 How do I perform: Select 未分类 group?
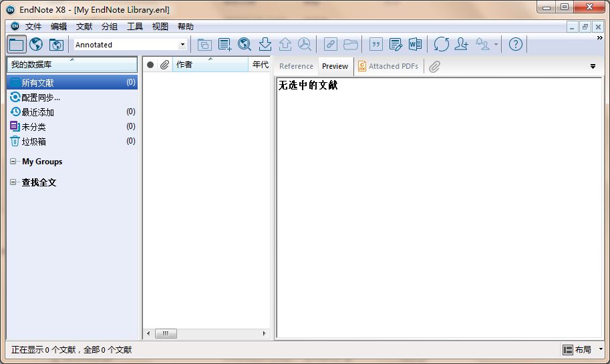72,127
